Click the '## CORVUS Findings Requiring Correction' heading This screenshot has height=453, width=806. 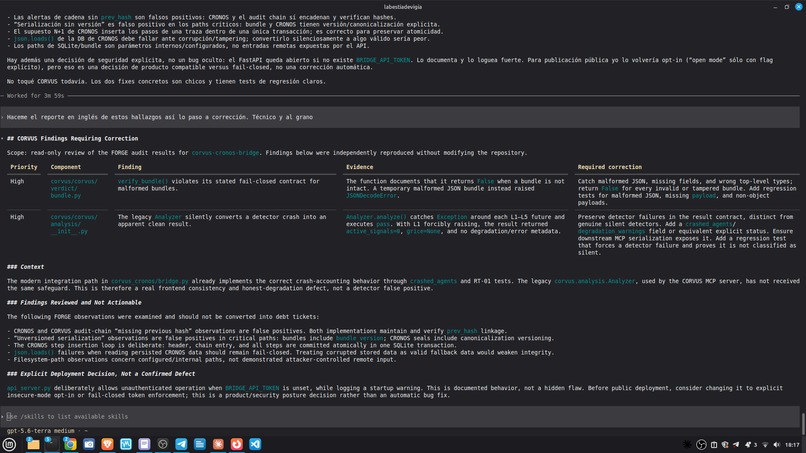(72, 139)
